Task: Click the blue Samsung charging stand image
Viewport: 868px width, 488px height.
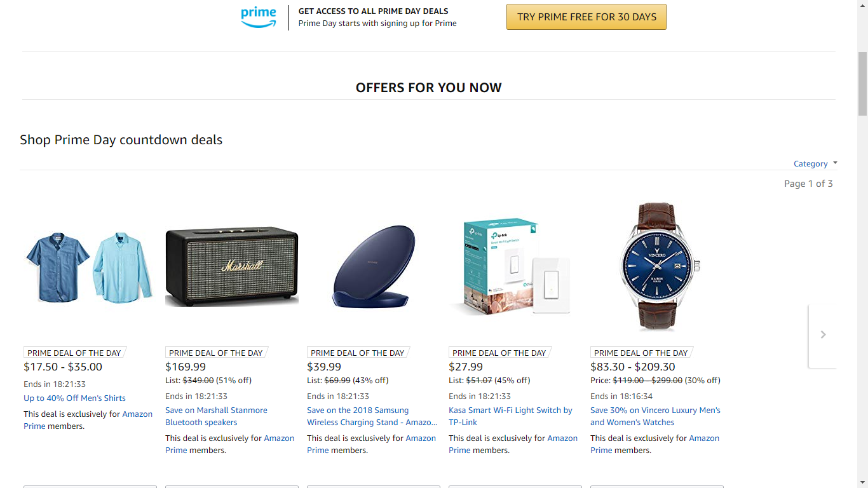Action: (373, 267)
